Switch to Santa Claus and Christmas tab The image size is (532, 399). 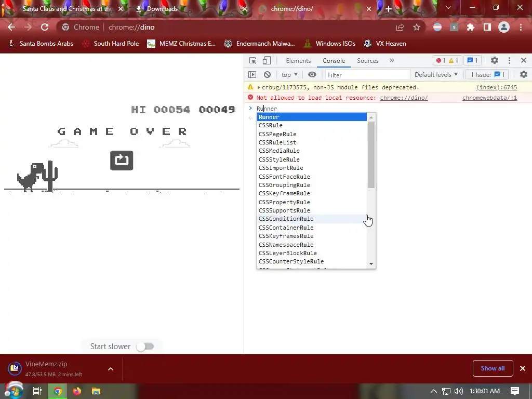[x=67, y=9]
